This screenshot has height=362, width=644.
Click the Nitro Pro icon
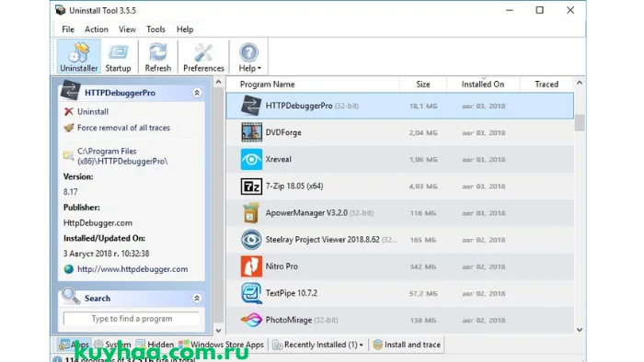[x=251, y=266]
